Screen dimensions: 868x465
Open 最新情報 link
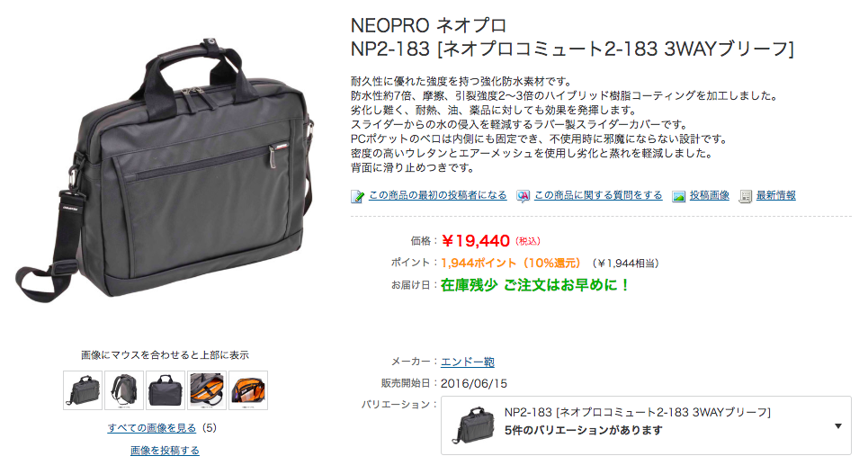point(775,195)
